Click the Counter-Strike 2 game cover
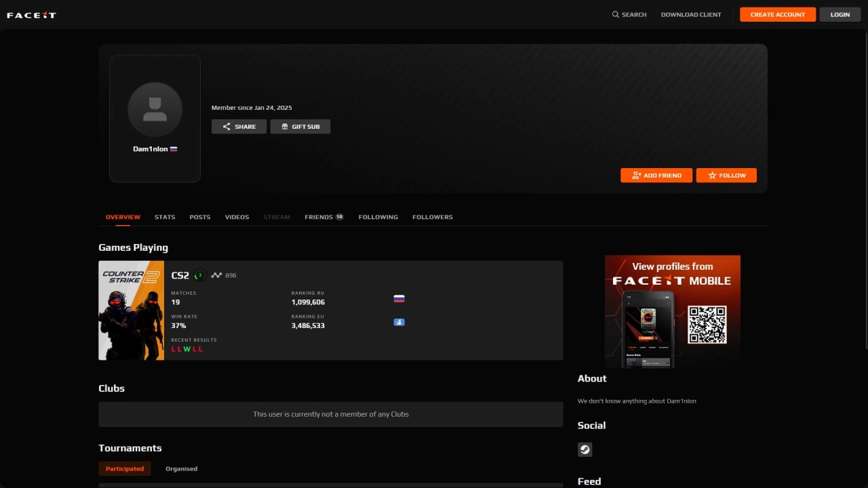Image resolution: width=868 pixels, height=488 pixels. point(132,310)
